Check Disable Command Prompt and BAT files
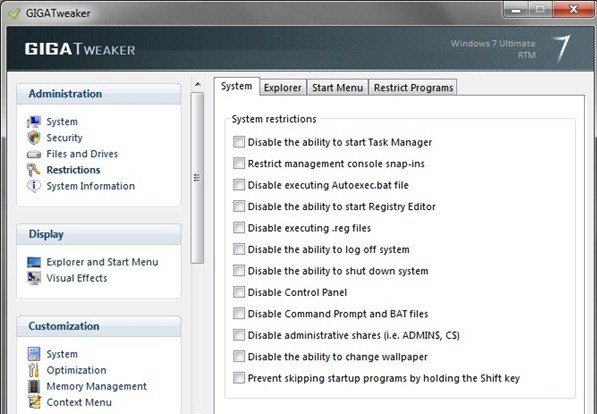Viewport: 597px width, 414px height. 239,313
